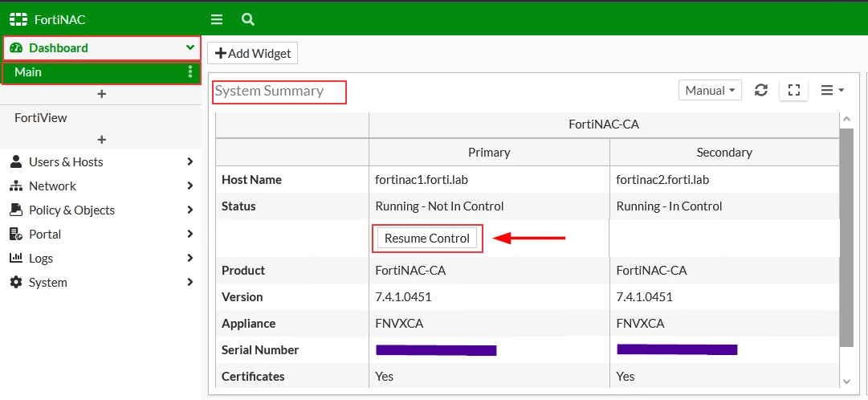Expand the Portal submenu arrow
The width and height of the screenshot is (868, 400).
click(x=189, y=234)
